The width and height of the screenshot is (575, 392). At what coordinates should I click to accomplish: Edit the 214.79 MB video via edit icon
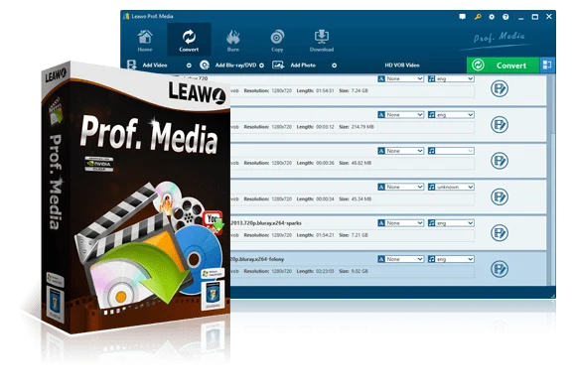pyautogui.click(x=500, y=125)
